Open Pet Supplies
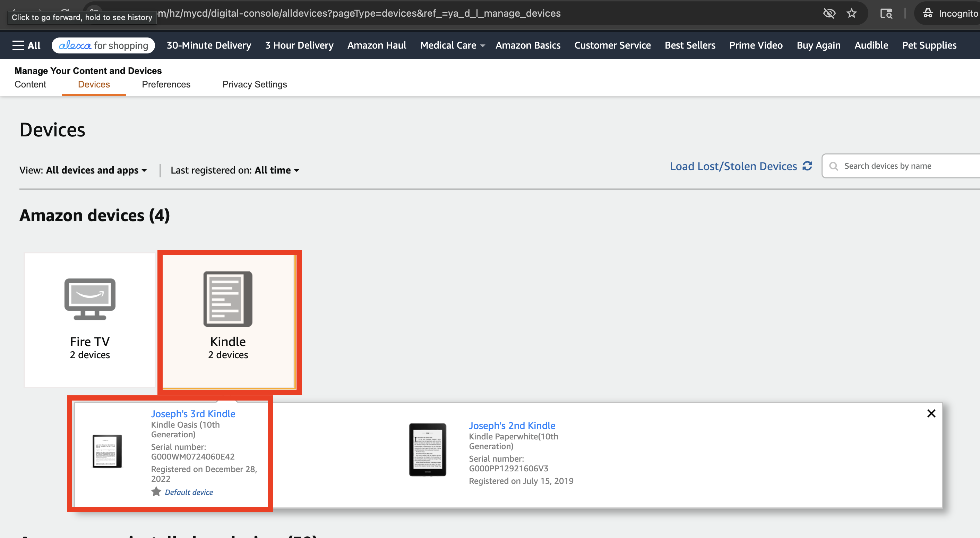The width and height of the screenshot is (980, 538). point(929,45)
